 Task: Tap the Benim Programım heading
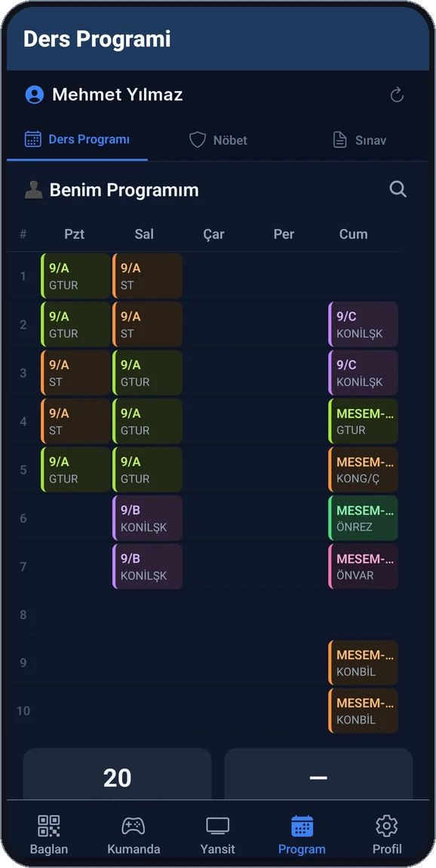[124, 190]
